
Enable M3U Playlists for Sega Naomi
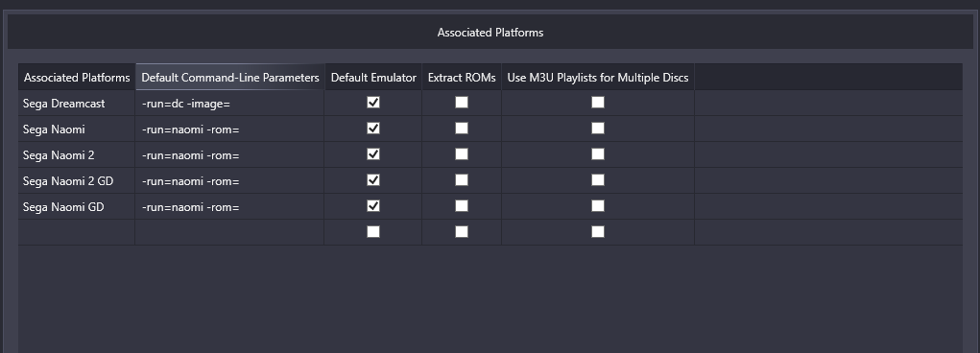[597, 129]
